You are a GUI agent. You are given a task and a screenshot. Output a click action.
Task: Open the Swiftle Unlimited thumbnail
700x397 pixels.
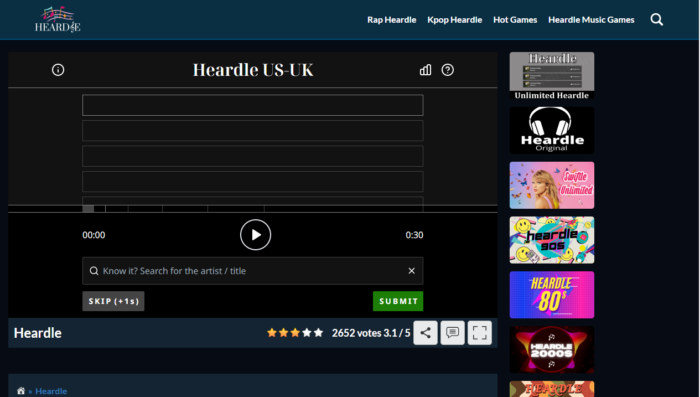(x=552, y=185)
